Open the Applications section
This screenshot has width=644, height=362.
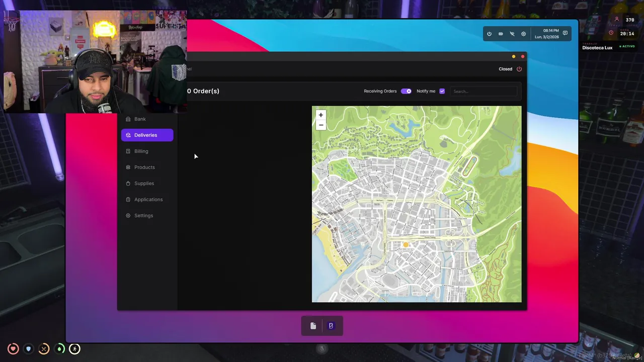click(x=147, y=199)
